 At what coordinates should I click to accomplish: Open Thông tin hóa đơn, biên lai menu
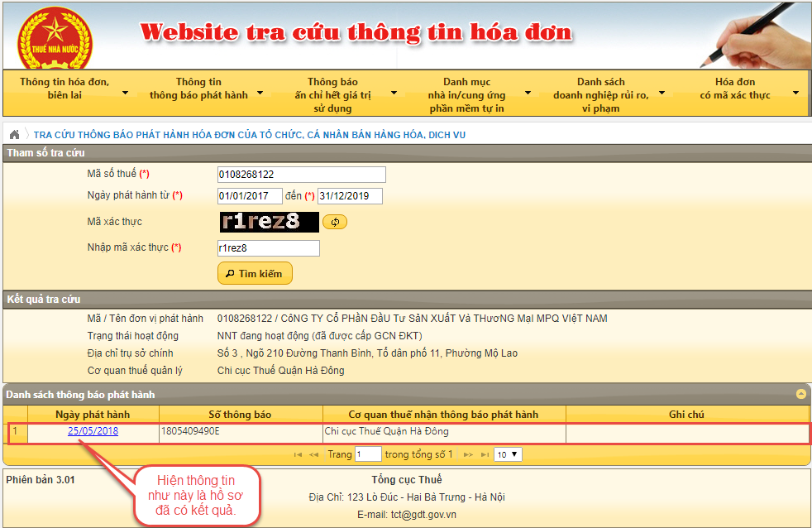coord(64,89)
